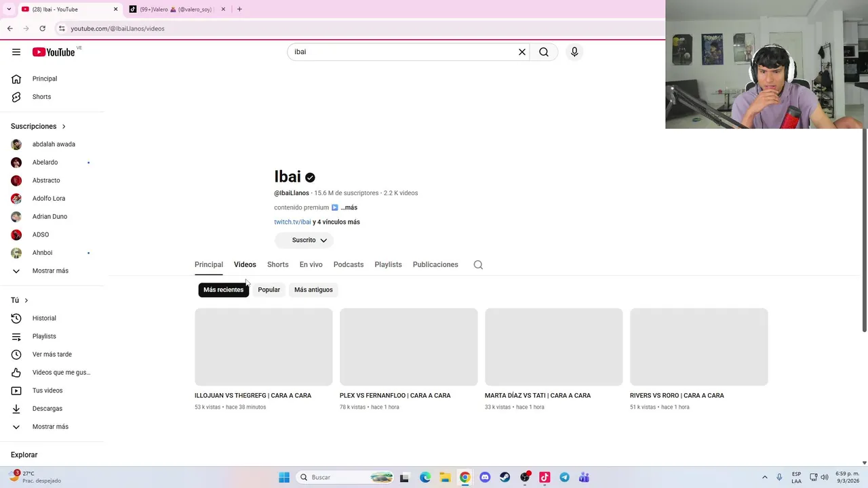The image size is (868, 488).
Task: Switch to the Podcasts tab
Action: coord(349,264)
